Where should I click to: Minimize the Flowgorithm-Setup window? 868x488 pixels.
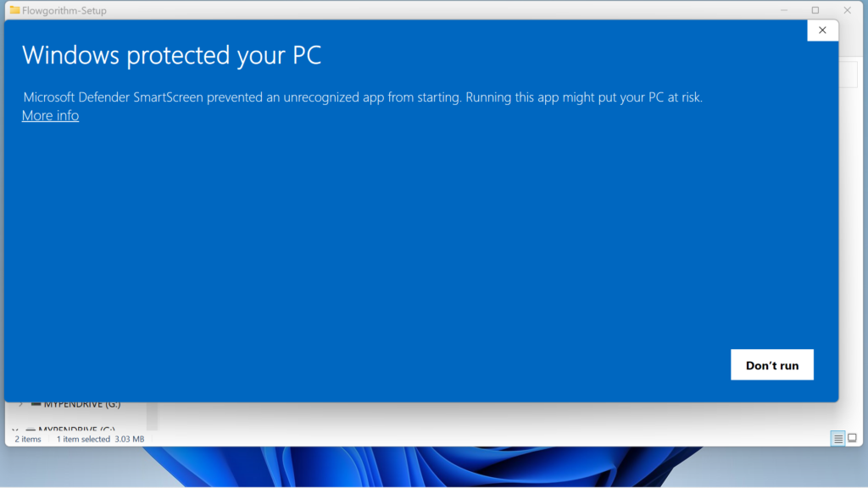pyautogui.click(x=783, y=10)
